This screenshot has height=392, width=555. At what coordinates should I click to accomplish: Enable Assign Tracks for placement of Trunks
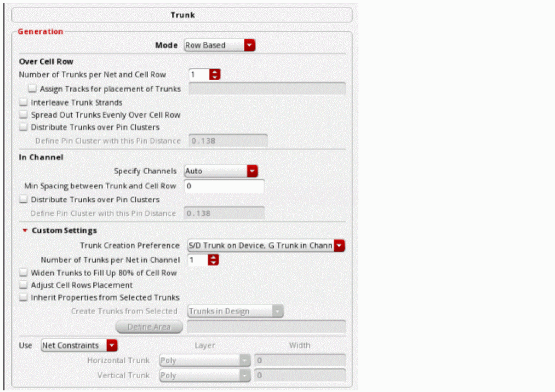[32, 89]
